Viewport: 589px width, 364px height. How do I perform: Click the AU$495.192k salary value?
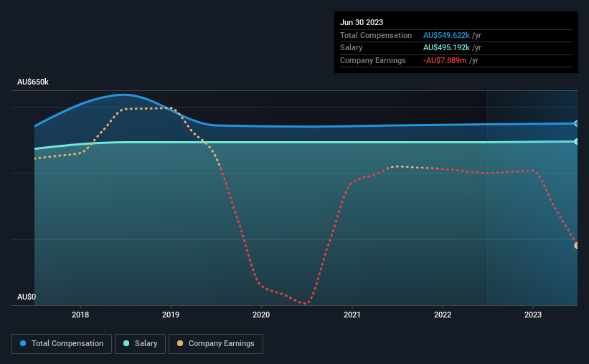pyautogui.click(x=446, y=48)
